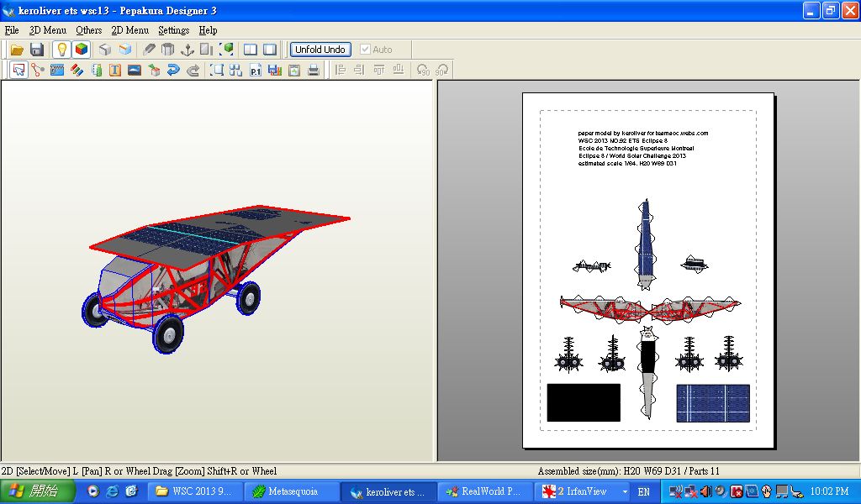Viewport: 861px width, 504px height.
Task: Click the blue solar panel texture piece
Action: tap(713, 403)
